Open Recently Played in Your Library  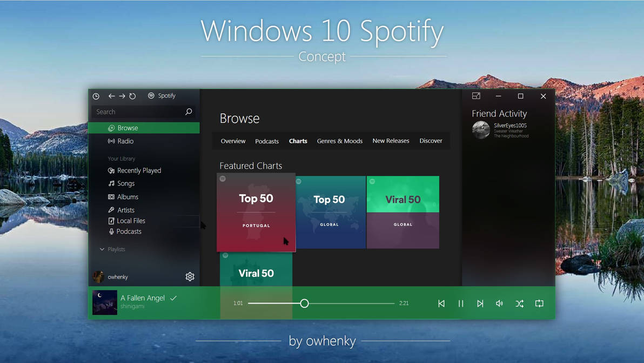pyautogui.click(x=135, y=170)
